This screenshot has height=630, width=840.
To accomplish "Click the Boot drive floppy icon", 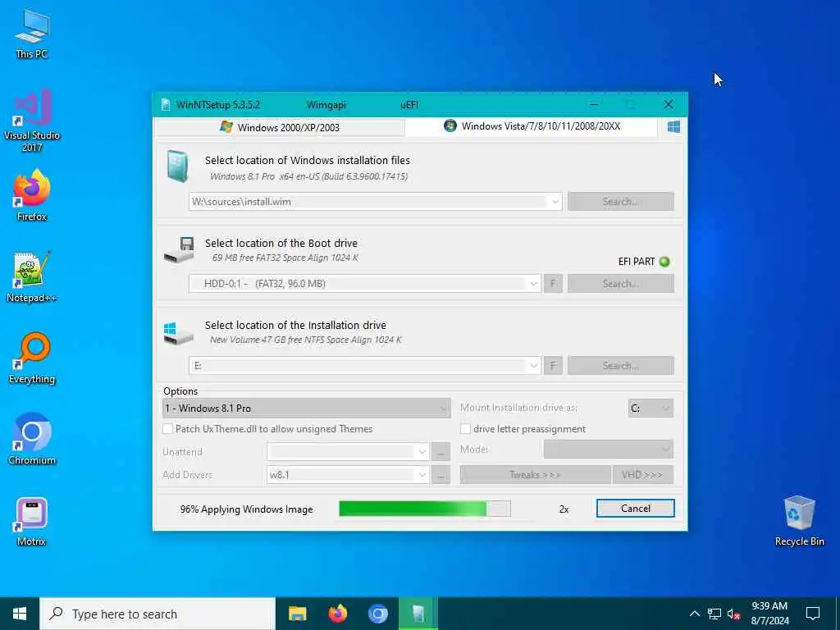I will (180, 249).
